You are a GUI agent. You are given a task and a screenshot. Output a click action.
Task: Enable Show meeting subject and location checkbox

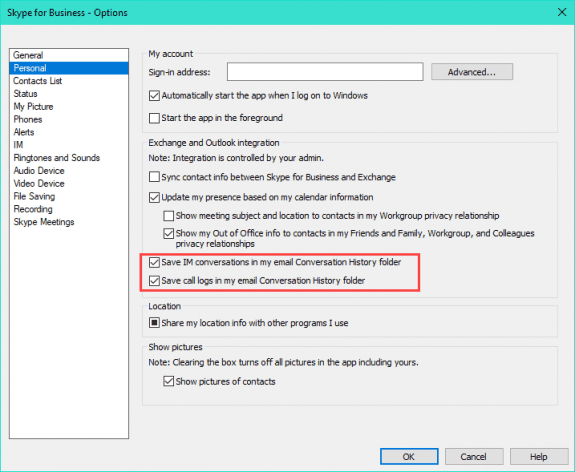169,216
